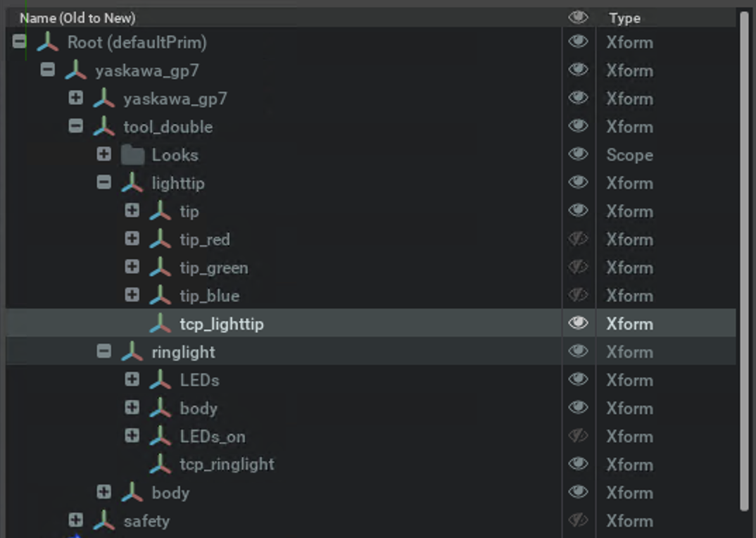Hide the tcp_lighttip prim
The width and height of the screenshot is (756, 538).
tap(578, 324)
